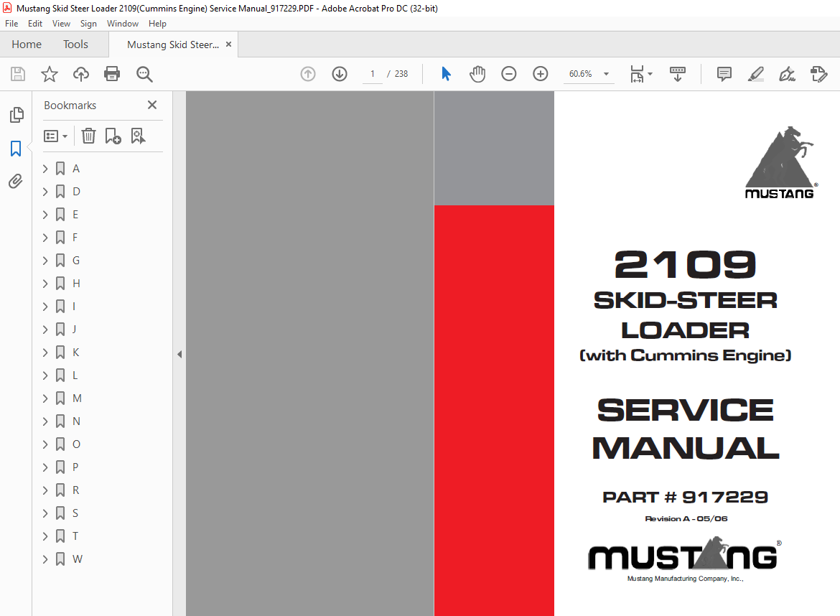This screenshot has width=840, height=616.
Task: Open the stamp tool icon
Action: (819, 74)
